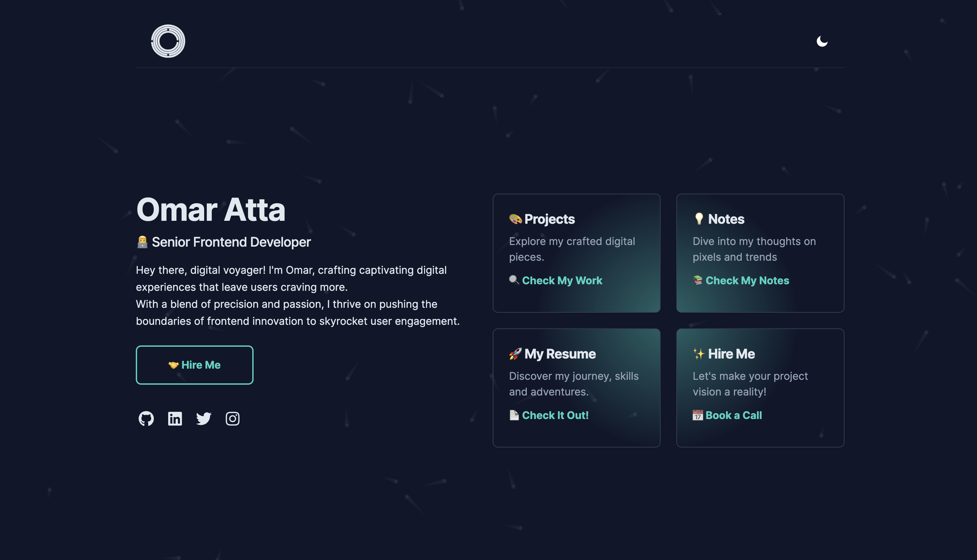Open the Check It Out! resume link
977x560 pixels.
click(x=555, y=415)
